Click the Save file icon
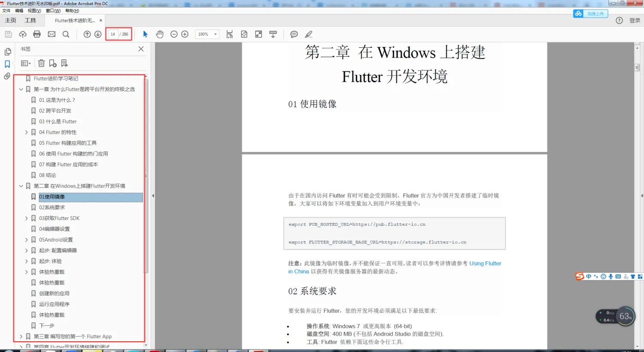Viewport: 644px width, 352px height. tap(8, 34)
